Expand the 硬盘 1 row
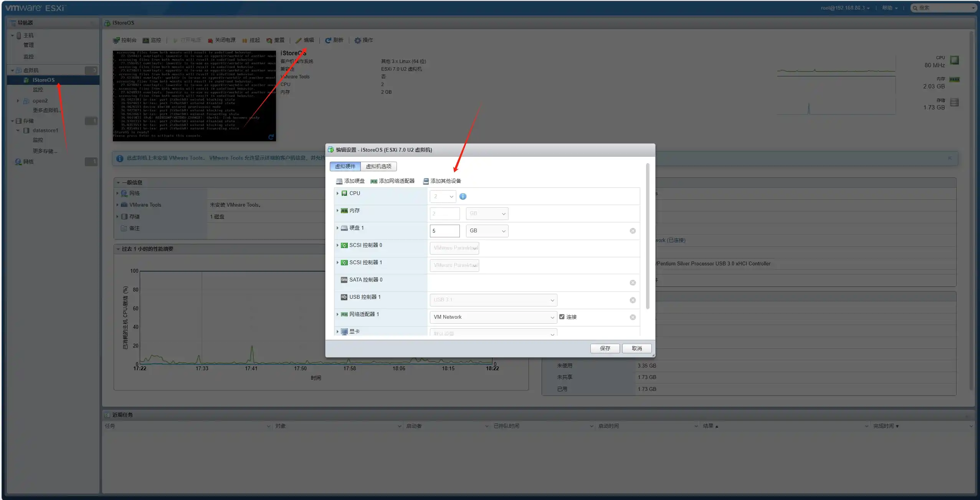Screen dimensions: 980x500 tap(337, 228)
